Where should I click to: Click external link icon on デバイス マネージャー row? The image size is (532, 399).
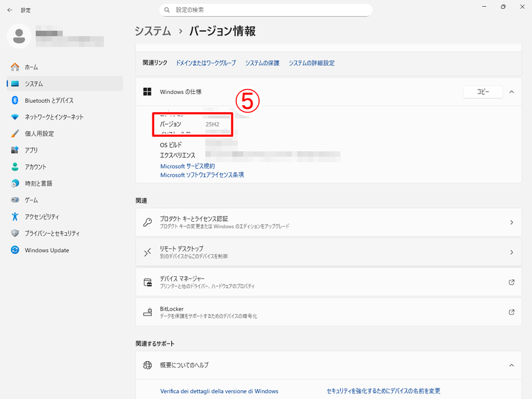(511, 282)
